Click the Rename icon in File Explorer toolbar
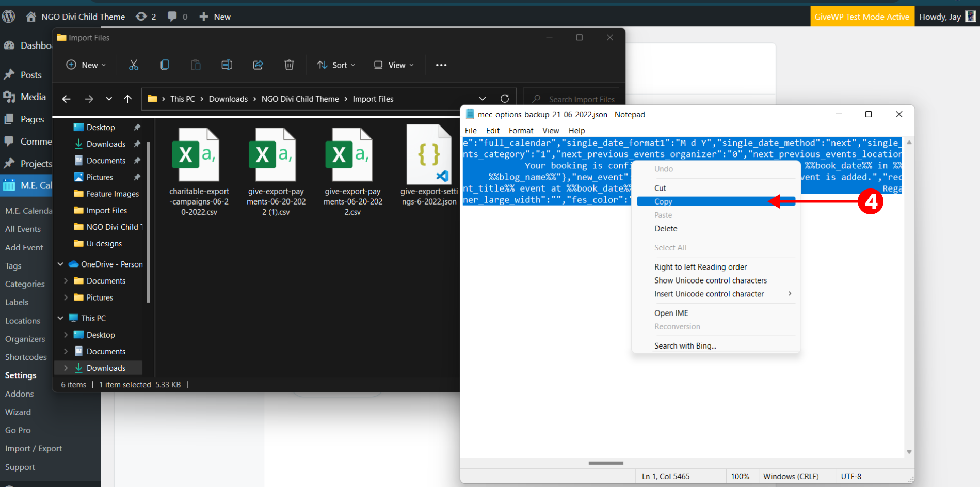This screenshot has width=980, height=487. point(227,65)
